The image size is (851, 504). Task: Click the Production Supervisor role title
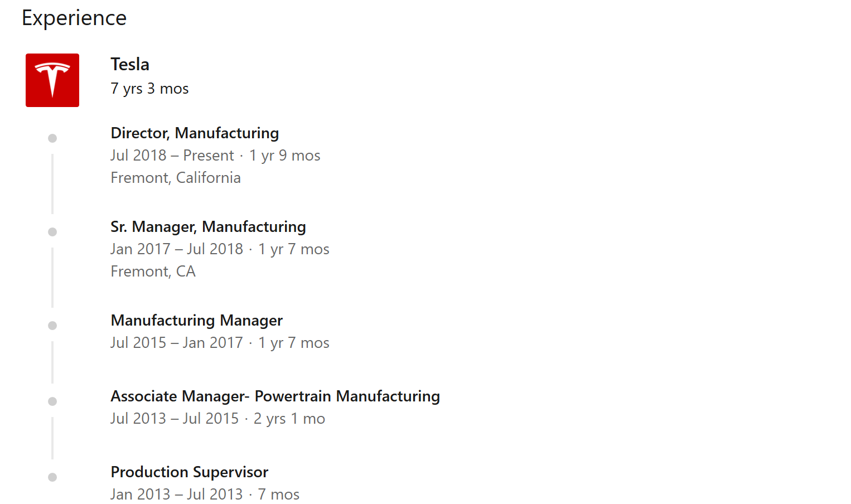click(x=189, y=472)
